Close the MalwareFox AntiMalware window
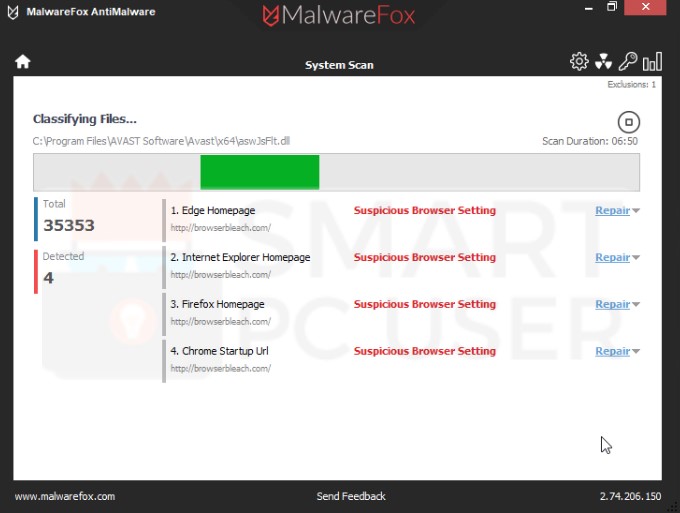Viewport: 680px width, 513px height. [645, 7]
